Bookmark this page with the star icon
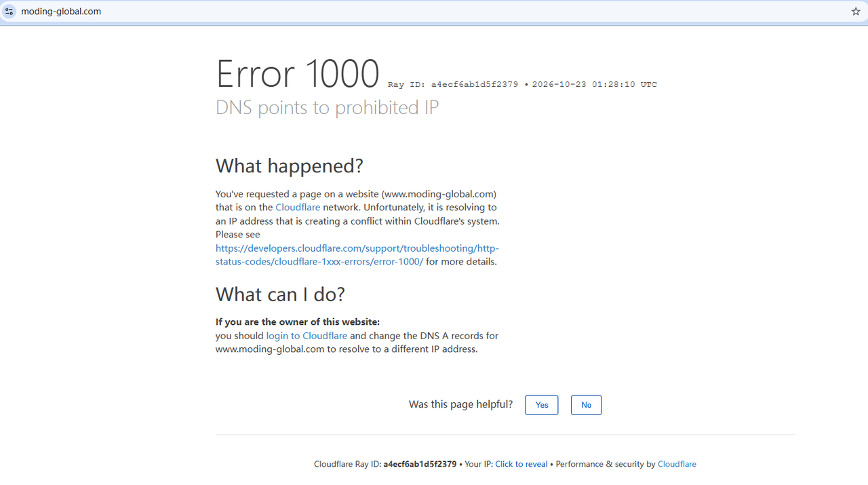868x485 pixels. click(x=856, y=12)
